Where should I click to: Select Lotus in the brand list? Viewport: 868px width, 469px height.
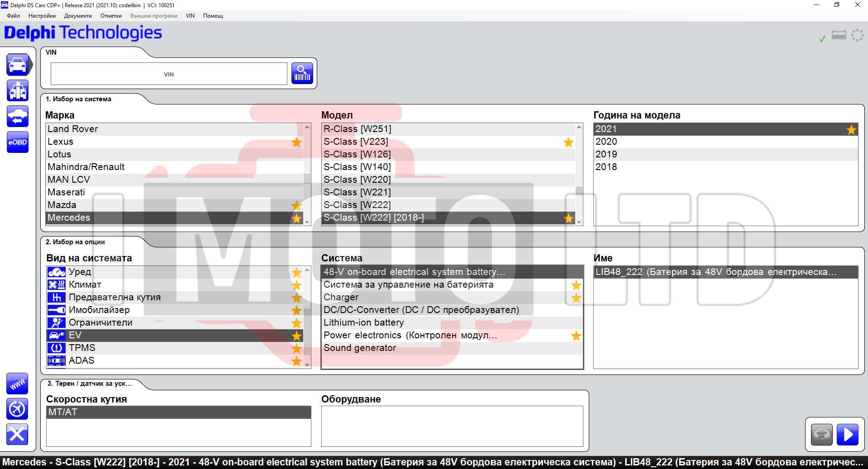pos(175,154)
